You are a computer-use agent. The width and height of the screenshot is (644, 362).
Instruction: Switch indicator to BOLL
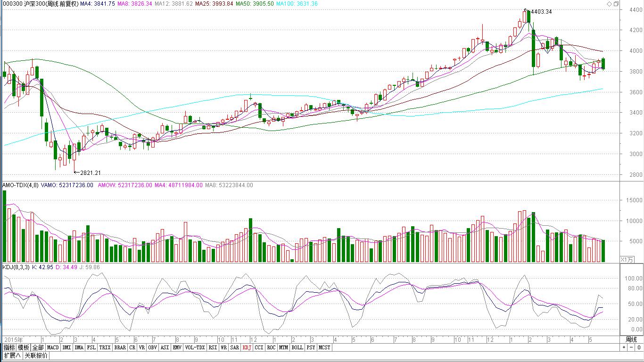(x=297, y=347)
